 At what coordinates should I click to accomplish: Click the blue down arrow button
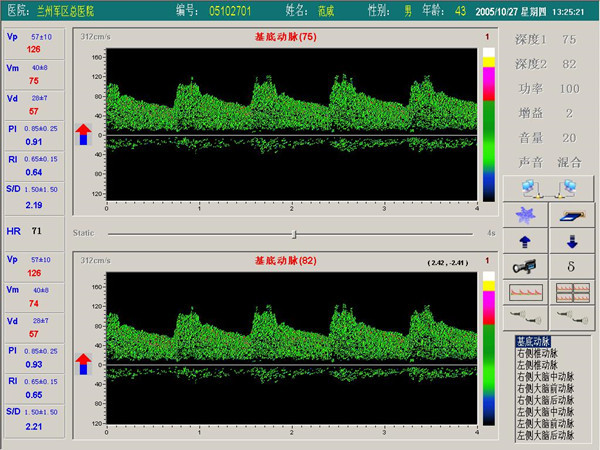572,241
